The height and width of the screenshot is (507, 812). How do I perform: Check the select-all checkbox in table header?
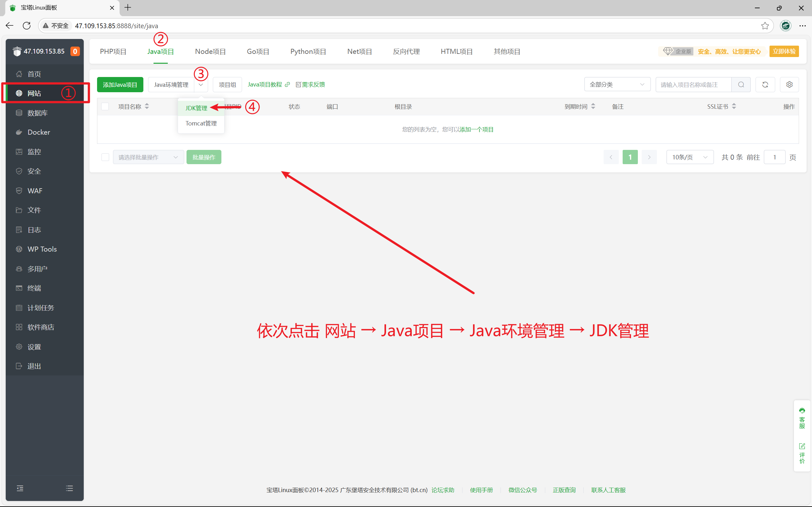coord(105,106)
